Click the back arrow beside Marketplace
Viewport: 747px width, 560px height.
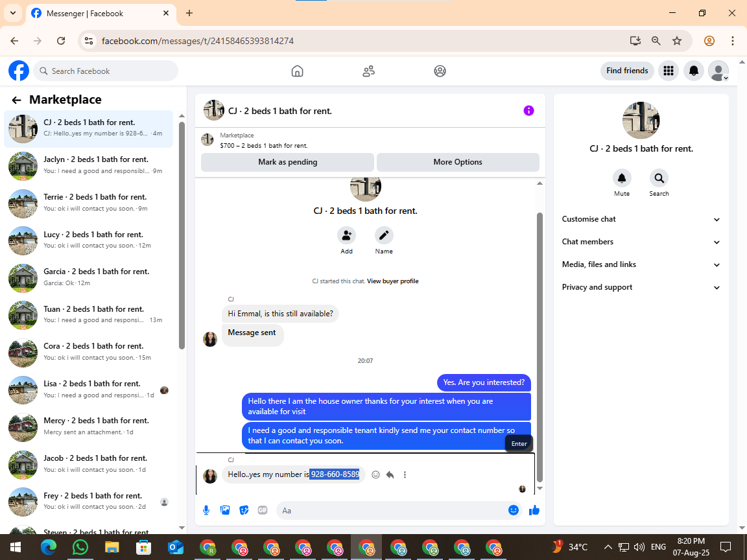[17, 100]
